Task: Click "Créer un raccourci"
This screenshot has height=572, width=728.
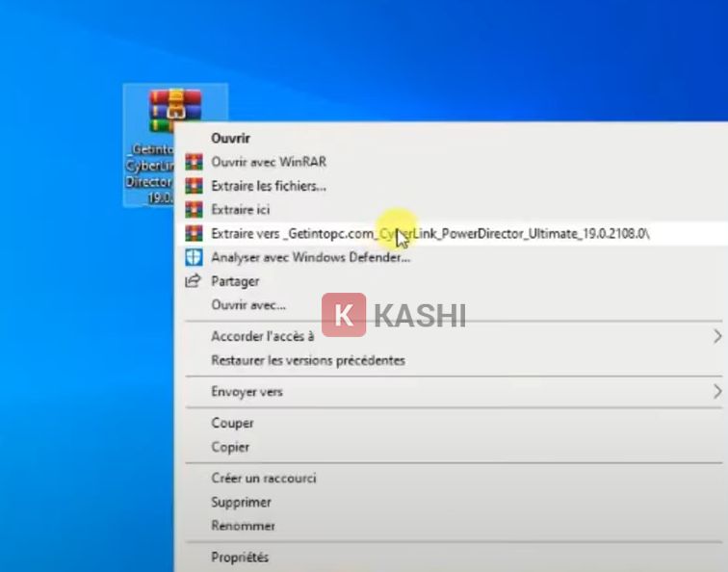Action: pos(263,478)
